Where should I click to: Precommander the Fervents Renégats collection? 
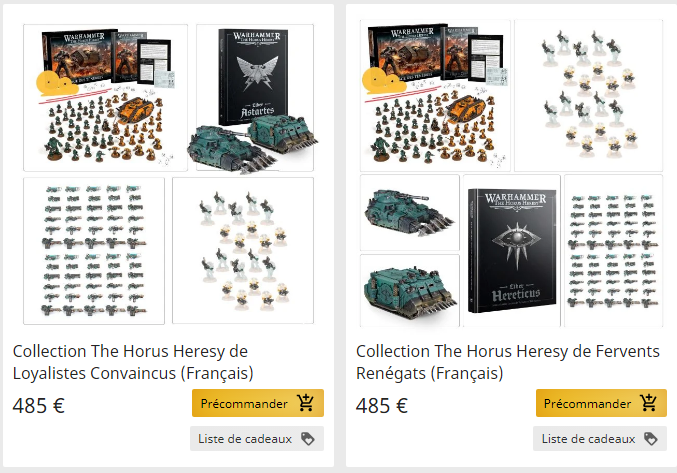pyautogui.click(x=601, y=403)
